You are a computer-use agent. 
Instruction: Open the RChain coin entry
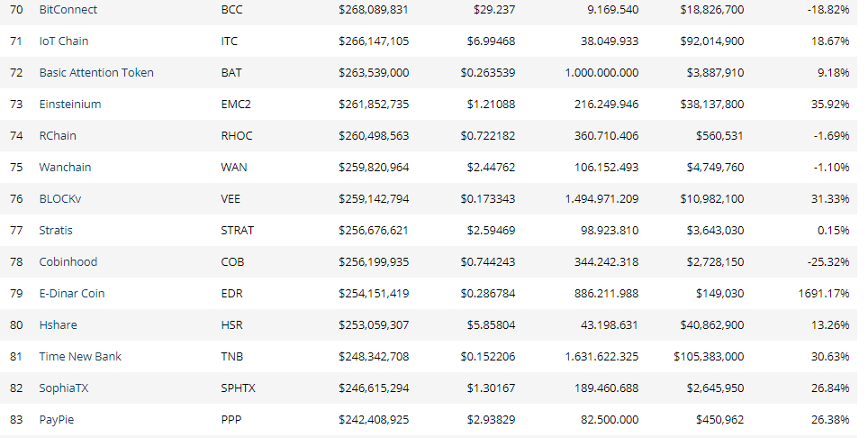tap(58, 136)
